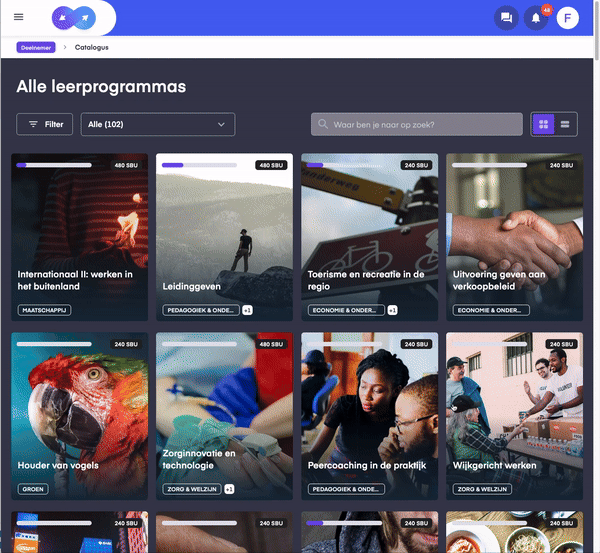Click the chevron arrow of Alle (102) dropdown
Screen dimensions: 600x553
[x=221, y=124]
